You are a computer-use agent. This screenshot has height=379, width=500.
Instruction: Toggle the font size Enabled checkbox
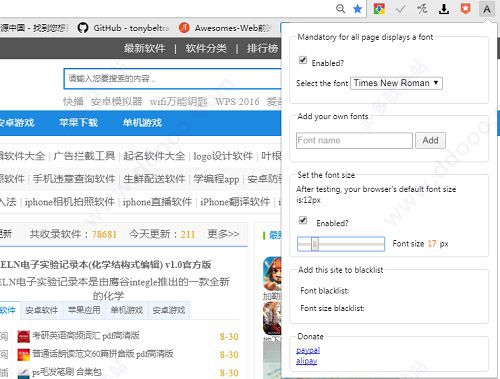click(x=303, y=220)
